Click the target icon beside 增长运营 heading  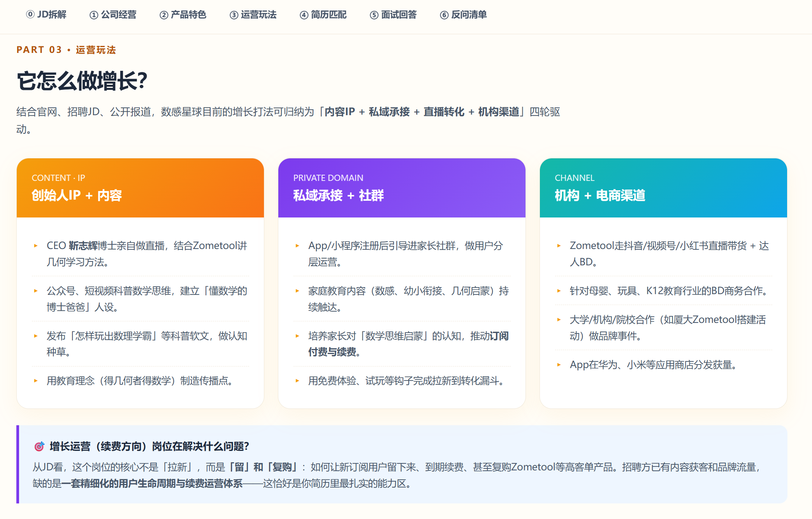[39, 446]
